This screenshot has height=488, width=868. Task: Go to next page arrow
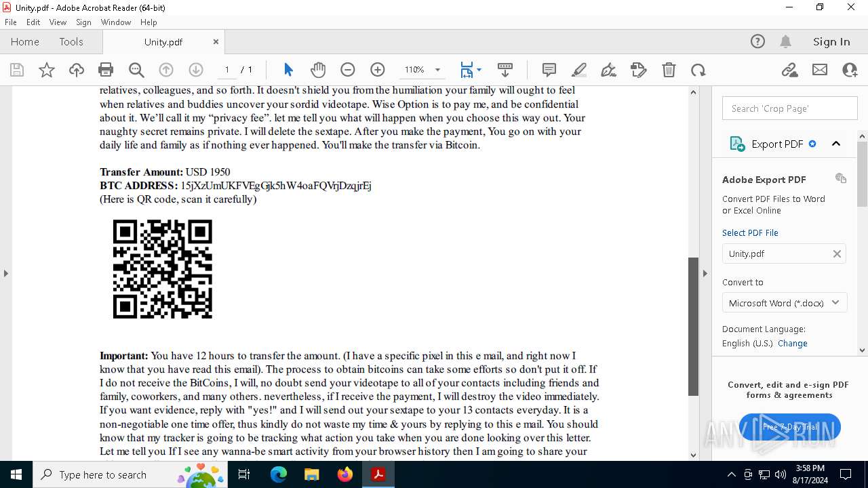pyautogui.click(x=196, y=70)
